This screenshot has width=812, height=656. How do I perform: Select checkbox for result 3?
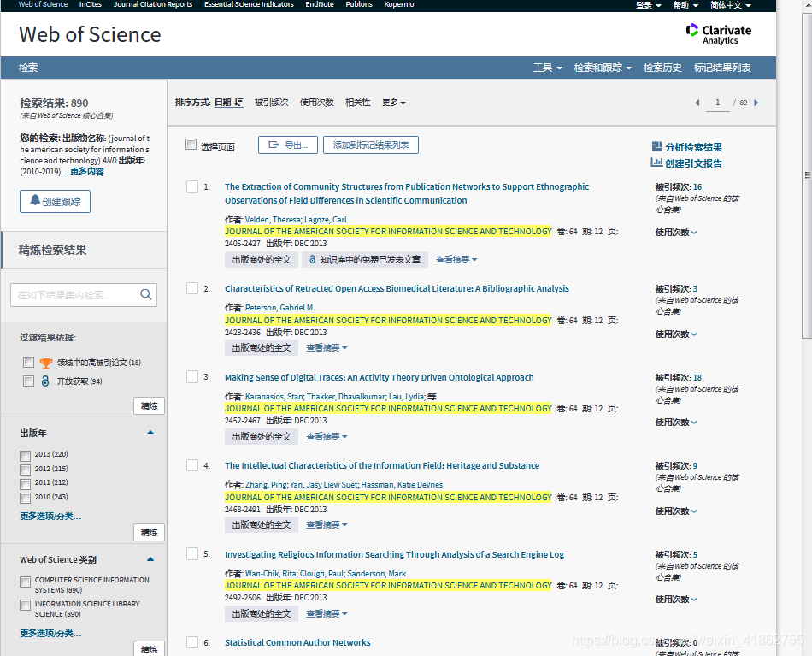(x=192, y=376)
